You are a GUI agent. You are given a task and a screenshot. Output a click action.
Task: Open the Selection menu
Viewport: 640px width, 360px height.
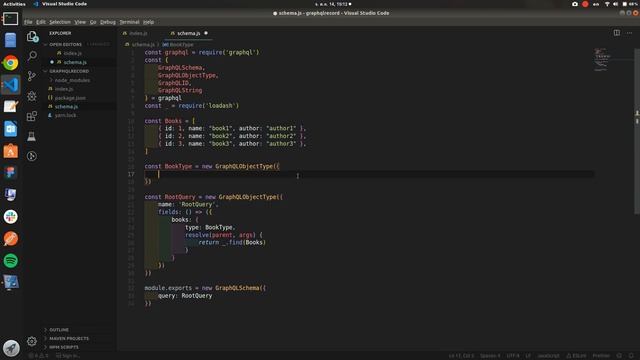60,22
